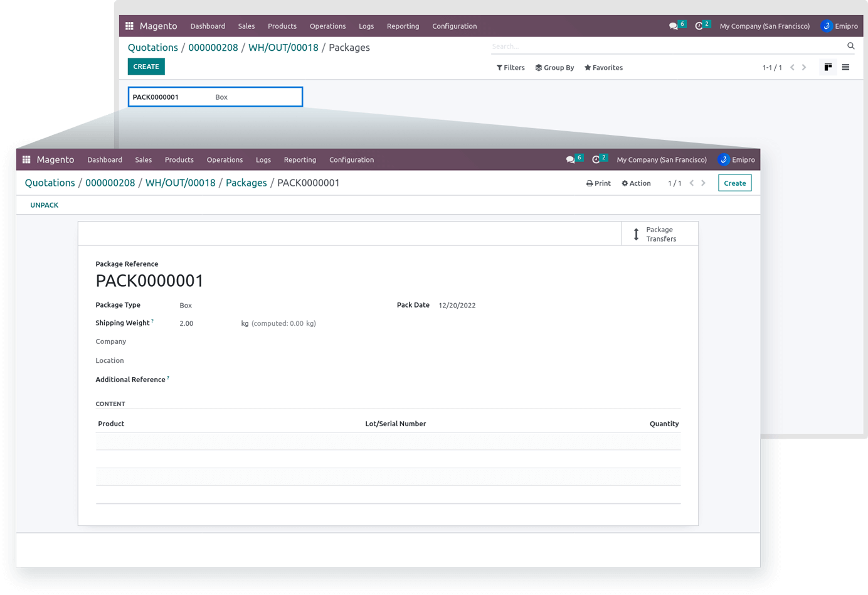Go to previous record arrow beside 1 / 1

[691, 183]
